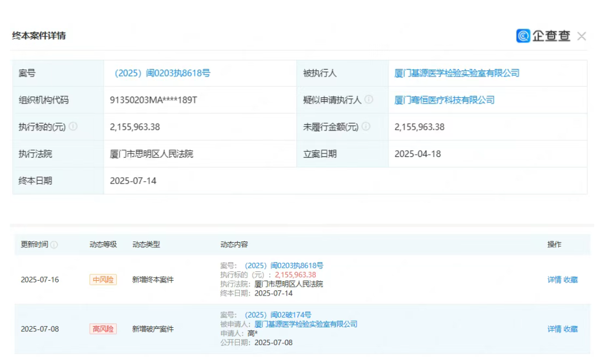Open 被申请人 company link in bankruptcy row
This screenshot has width=608, height=364.
[x=305, y=324]
